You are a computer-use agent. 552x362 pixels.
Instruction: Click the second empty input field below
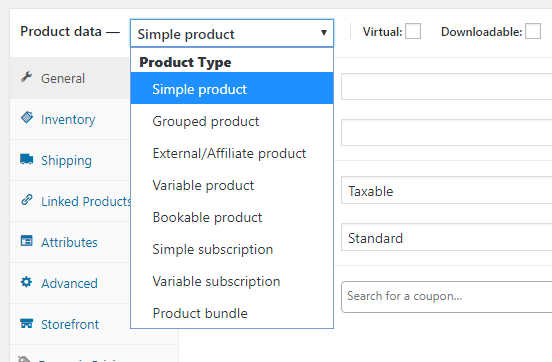(x=446, y=132)
